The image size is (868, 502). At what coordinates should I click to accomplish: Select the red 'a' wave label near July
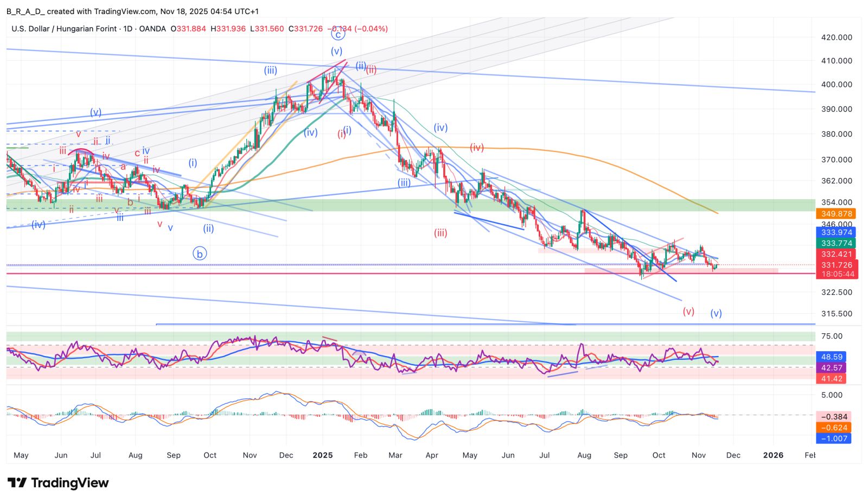pyautogui.click(x=124, y=167)
